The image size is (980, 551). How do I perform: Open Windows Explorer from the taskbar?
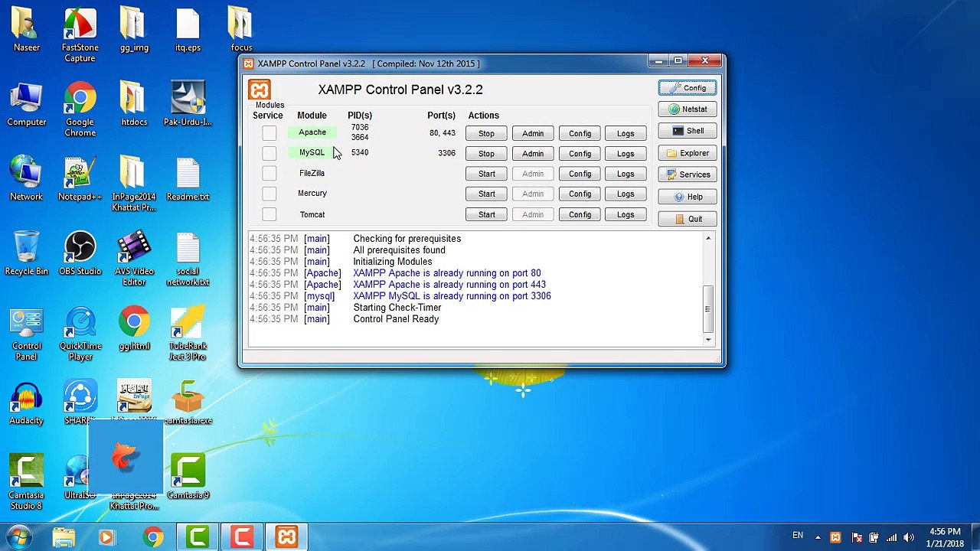(x=64, y=537)
